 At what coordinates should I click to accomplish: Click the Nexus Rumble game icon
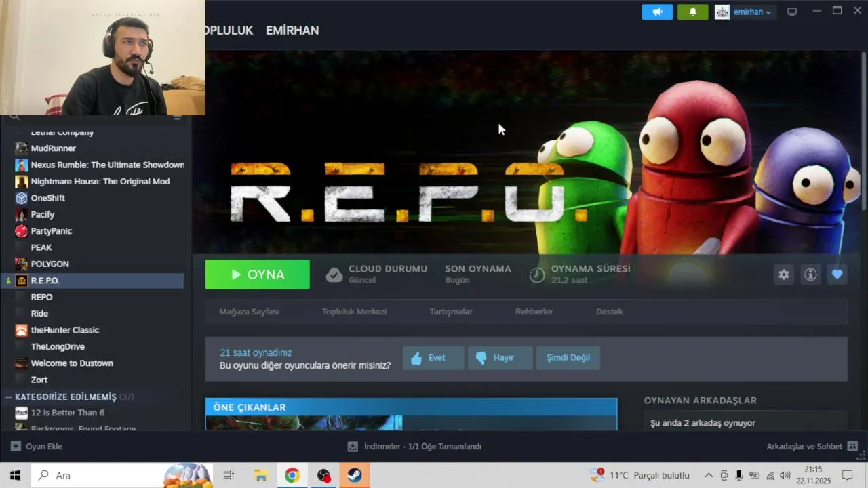tap(22, 165)
